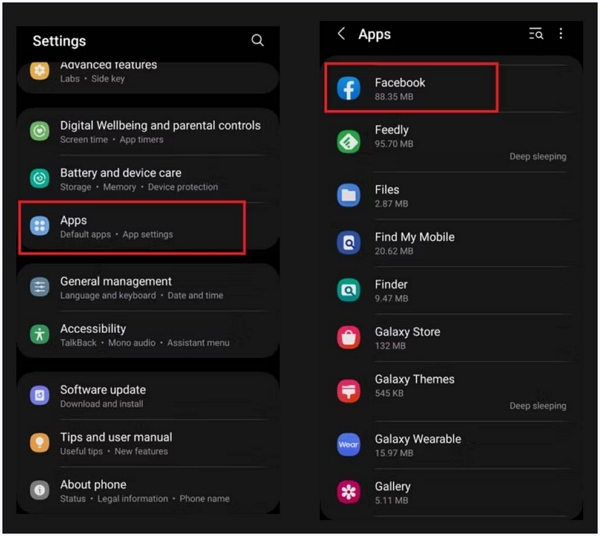Open Tips and user manual
600x536 pixels.
click(x=148, y=443)
